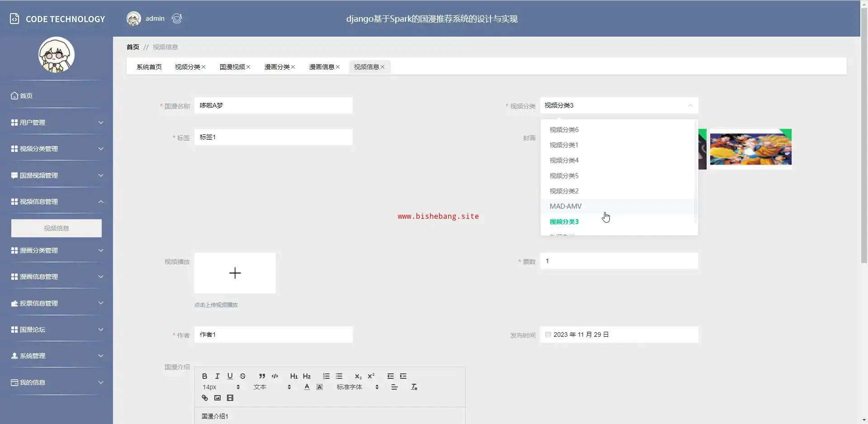Click the page vertical scrollbar
This screenshot has width=868, height=424.
click(x=864, y=136)
